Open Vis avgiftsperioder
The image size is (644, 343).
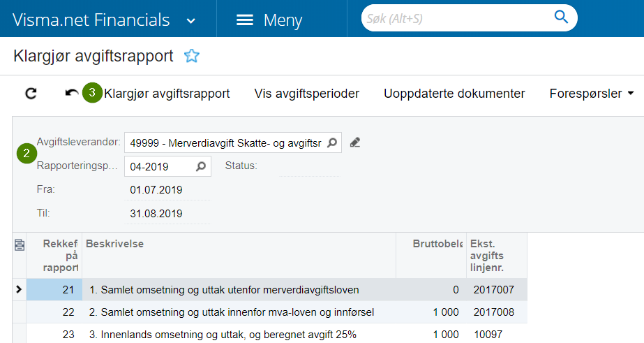click(307, 94)
